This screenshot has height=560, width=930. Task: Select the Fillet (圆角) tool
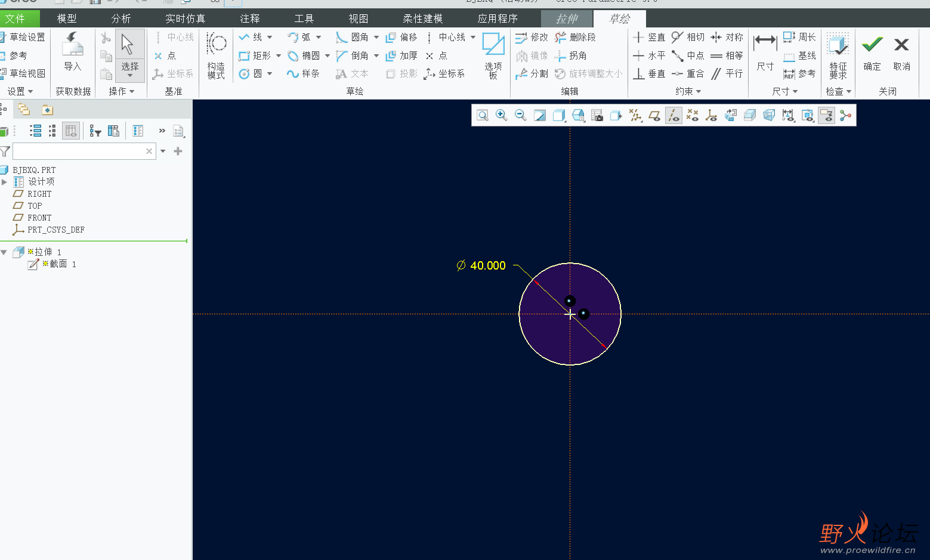click(352, 37)
